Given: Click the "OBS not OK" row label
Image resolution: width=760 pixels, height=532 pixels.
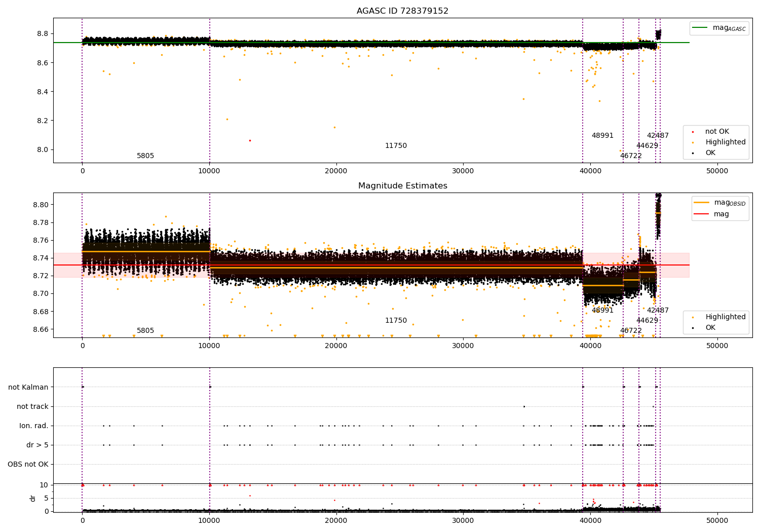Looking at the screenshot, I should [x=28, y=465].
